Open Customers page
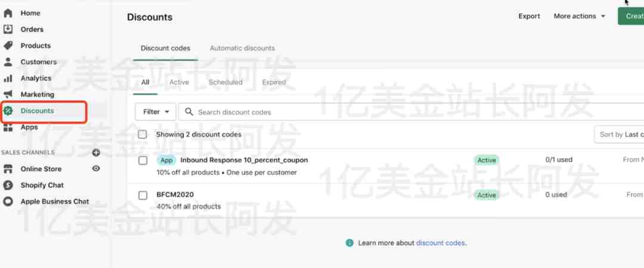Viewport: 644px width, 268px height. pyautogui.click(x=39, y=61)
